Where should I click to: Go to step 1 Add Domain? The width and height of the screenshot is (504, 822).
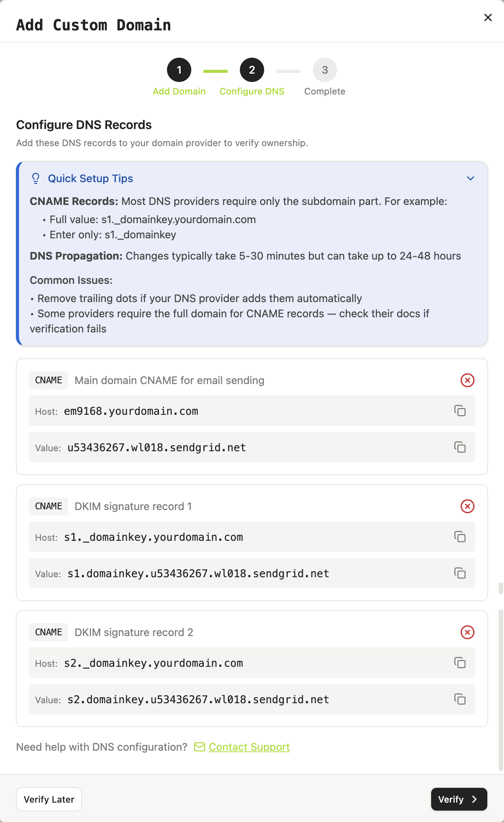[x=179, y=70]
